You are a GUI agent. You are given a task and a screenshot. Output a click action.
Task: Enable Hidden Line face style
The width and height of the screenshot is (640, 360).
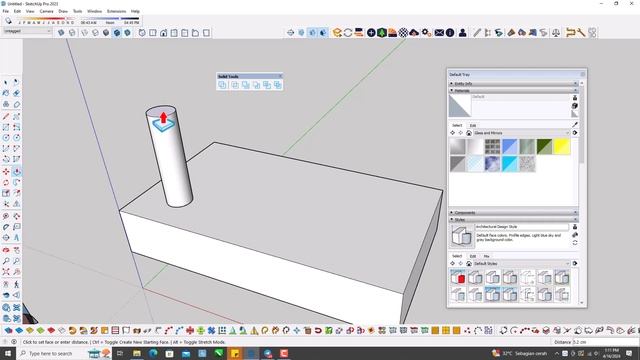pyautogui.click(x=95, y=33)
